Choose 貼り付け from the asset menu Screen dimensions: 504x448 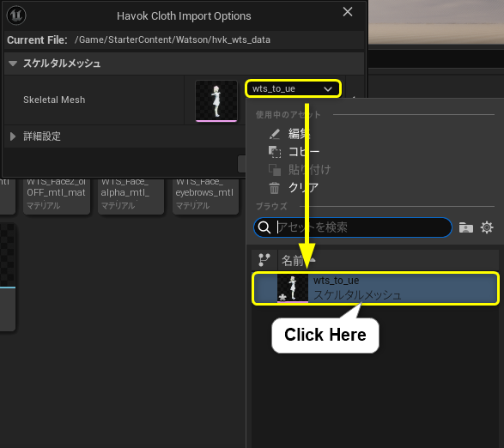[x=309, y=169]
